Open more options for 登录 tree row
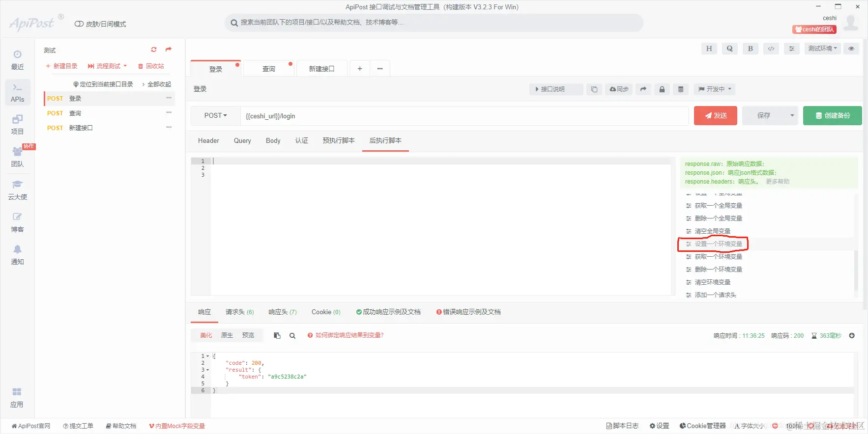The height and width of the screenshot is (434, 868). coord(169,98)
